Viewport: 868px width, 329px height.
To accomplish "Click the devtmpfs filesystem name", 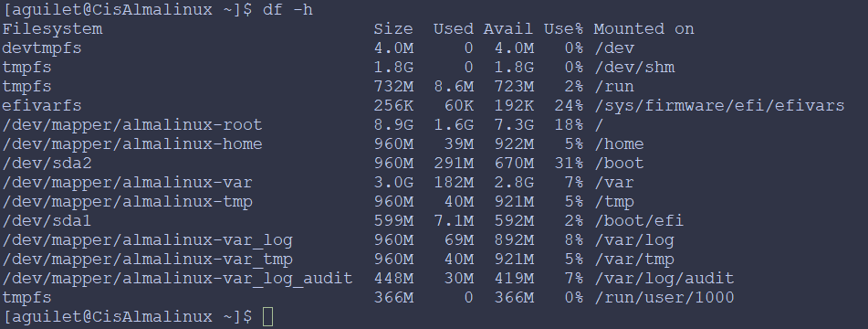I will pyautogui.click(x=42, y=48).
